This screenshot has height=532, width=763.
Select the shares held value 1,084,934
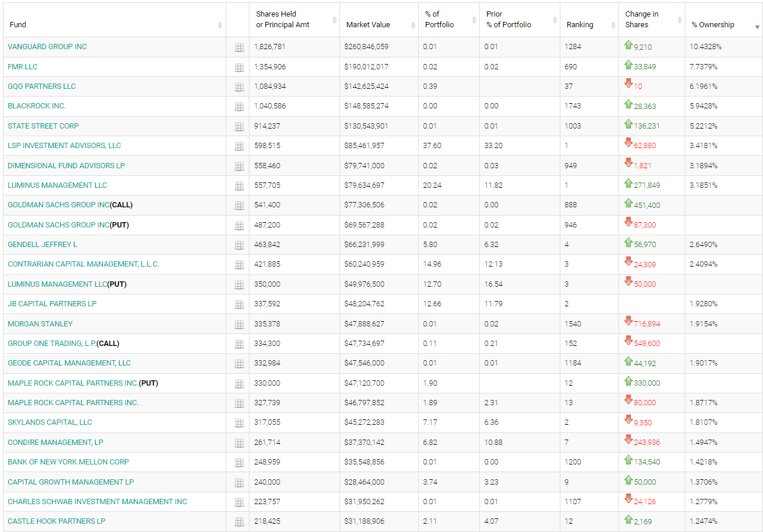[x=270, y=86]
